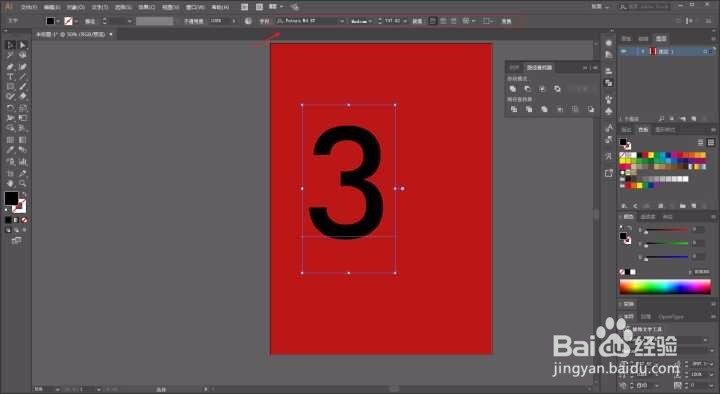Select the Type tool

click(x=10, y=77)
